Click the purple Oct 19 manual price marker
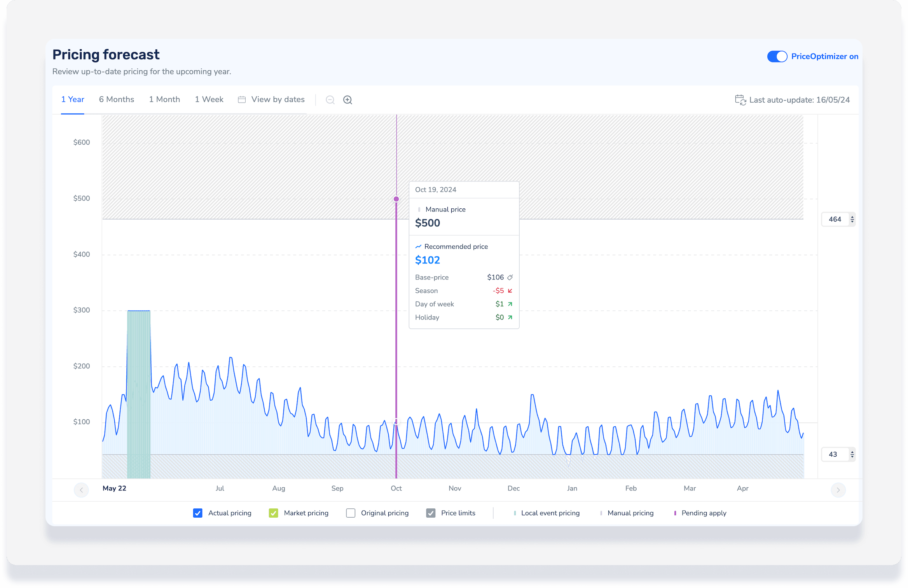908x588 pixels. coord(396,199)
